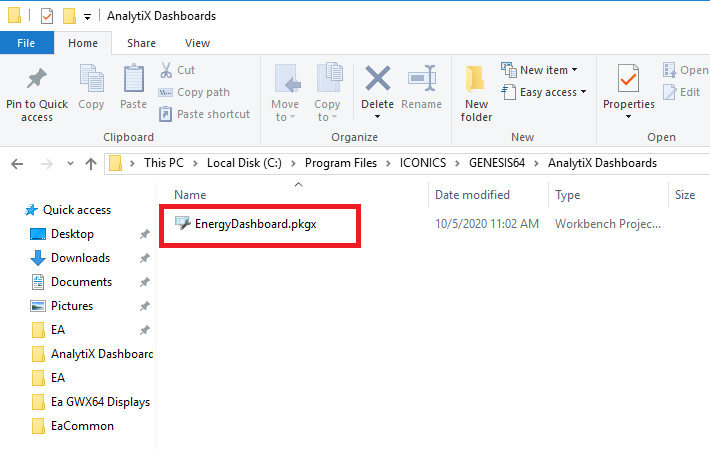Click the EnergyDashboard.pkgx file icon
The height and width of the screenshot is (449, 710).
tap(182, 223)
